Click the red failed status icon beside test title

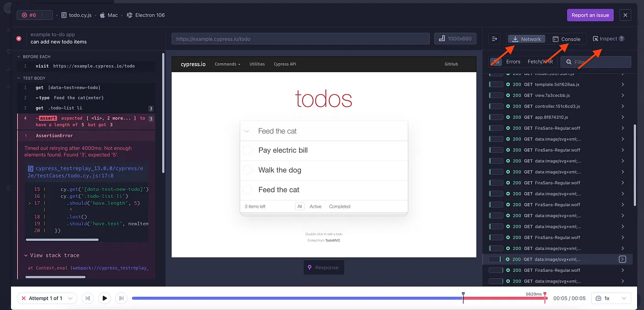[x=19, y=39]
